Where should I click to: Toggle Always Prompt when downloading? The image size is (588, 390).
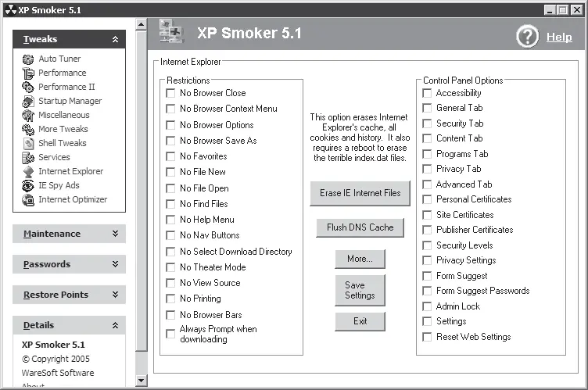coord(170,334)
